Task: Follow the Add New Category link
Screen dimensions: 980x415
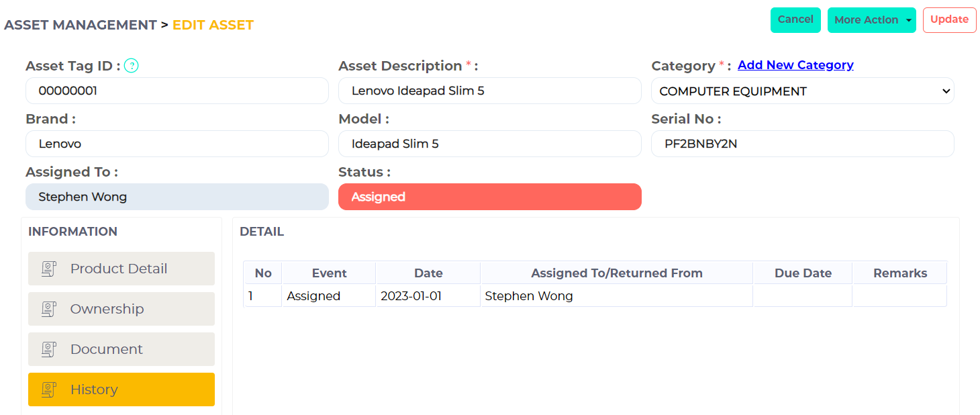Action: pyautogui.click(x=795, y=65)
